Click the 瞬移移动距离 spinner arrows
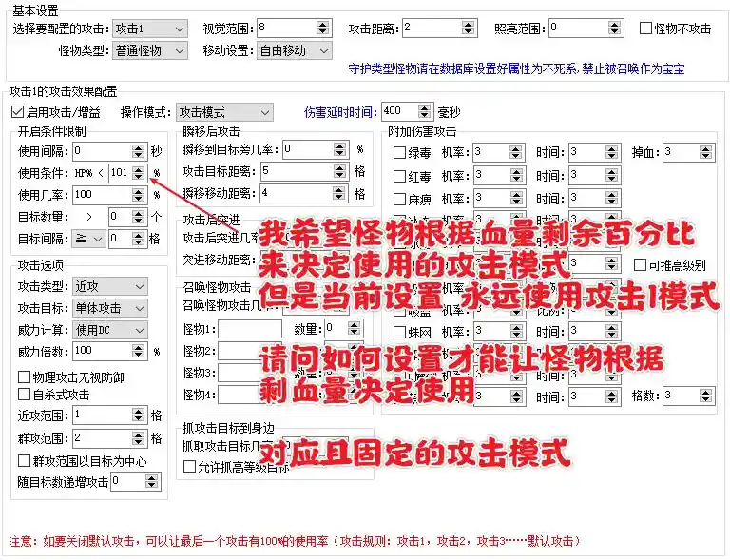This screenshot has width=730, height=560. [340, 193]
